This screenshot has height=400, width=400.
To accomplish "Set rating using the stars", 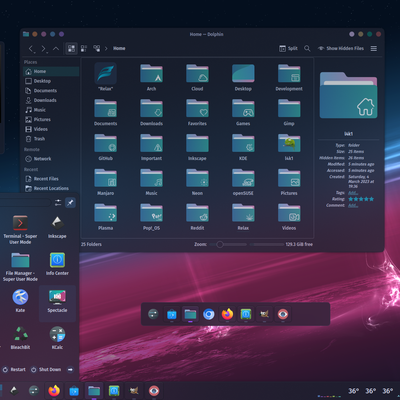I will (x=361, y=199).
